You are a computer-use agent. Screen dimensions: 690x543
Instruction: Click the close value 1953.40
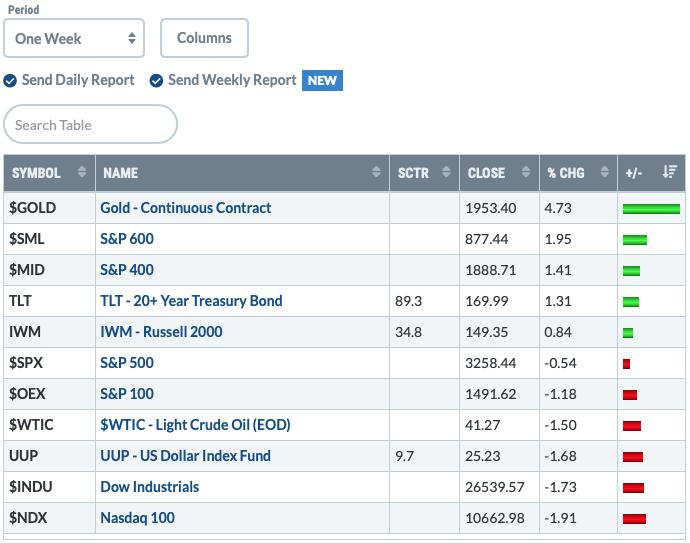[x=491, y=208]
